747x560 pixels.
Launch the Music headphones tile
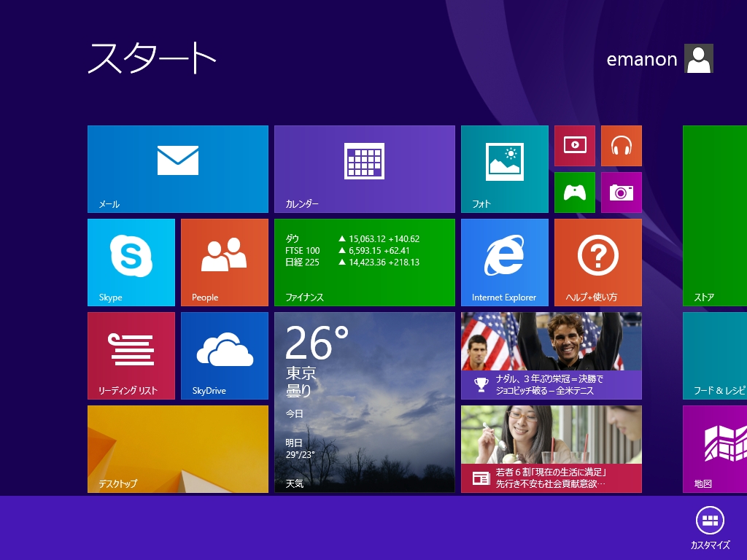pyautogui.click(x=622, y=146)
